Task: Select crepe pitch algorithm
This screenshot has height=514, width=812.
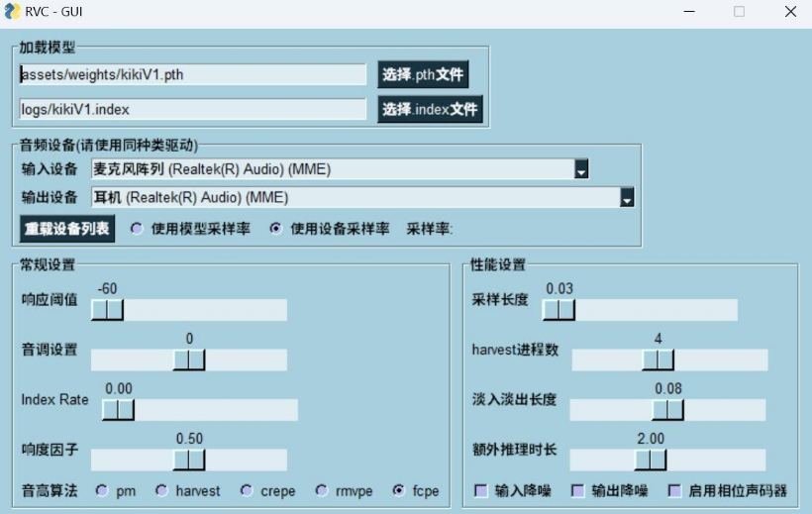Action: coord(247,490)
